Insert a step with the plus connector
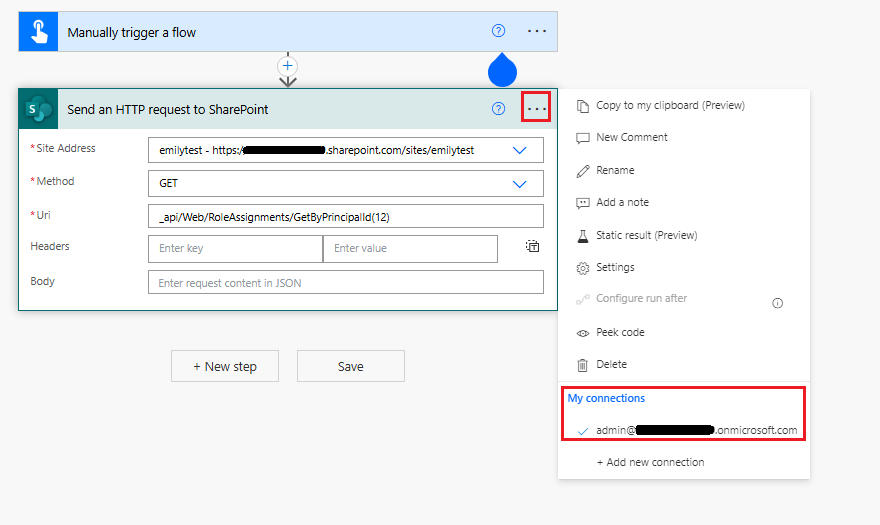The image size is (880, 525). [287, 66]
